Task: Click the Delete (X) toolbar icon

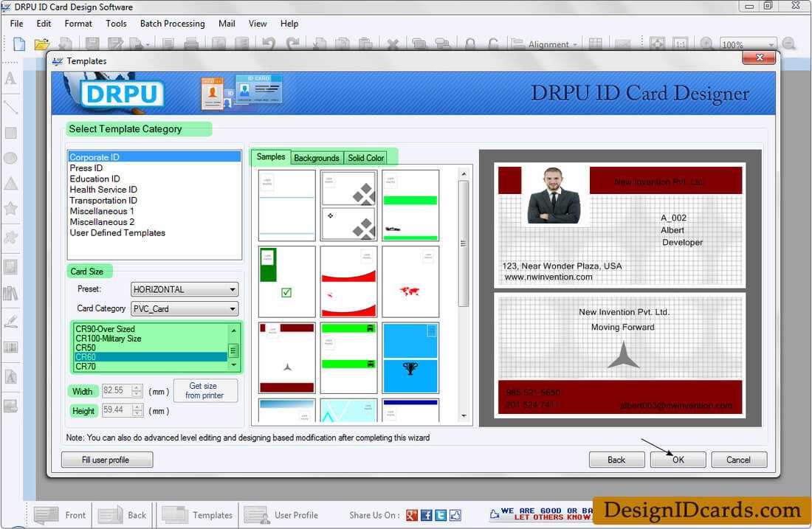Action: 393,44
